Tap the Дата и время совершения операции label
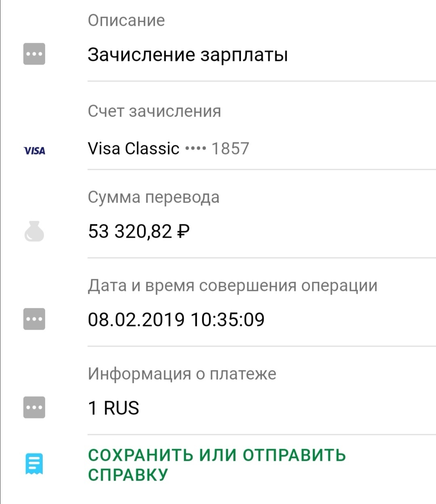This screenshot has height=504, width=436. [x=233, y=285]
